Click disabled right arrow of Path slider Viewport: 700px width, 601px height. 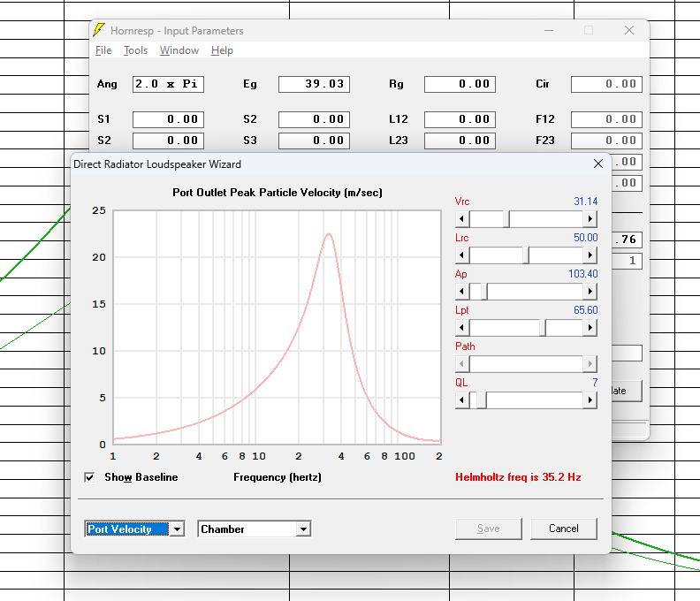click(590, 363)
